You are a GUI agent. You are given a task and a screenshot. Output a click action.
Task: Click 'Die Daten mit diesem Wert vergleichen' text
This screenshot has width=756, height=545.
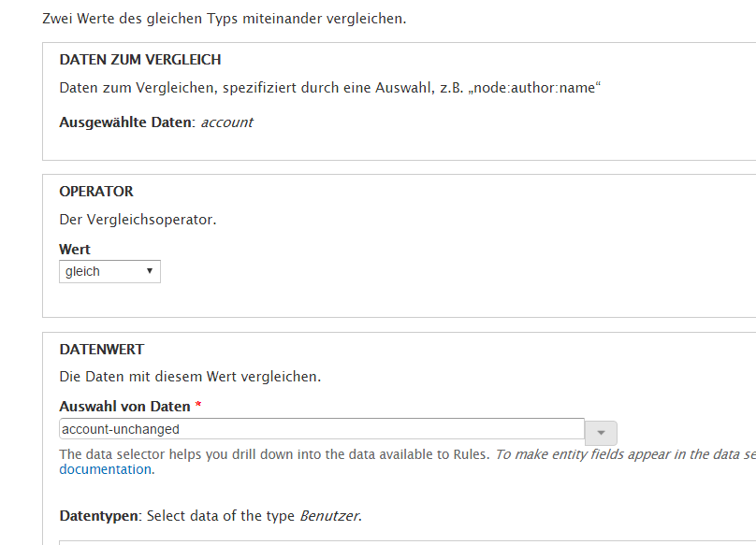point(190,378)
